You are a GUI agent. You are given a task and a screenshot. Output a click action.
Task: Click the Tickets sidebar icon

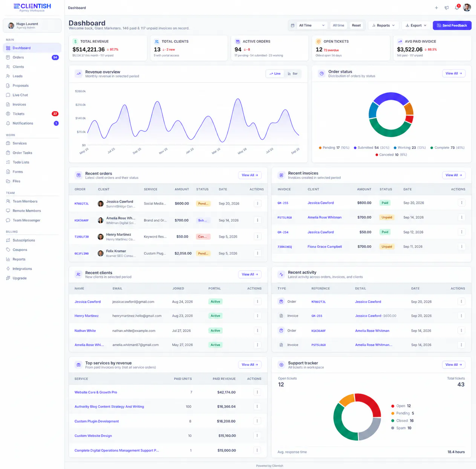tap(8, 114)
